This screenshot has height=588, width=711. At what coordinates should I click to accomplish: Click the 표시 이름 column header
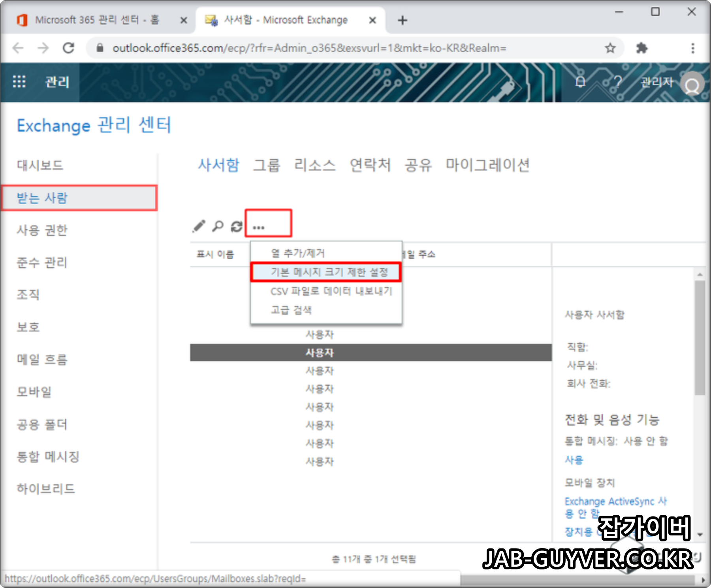tap(215, 254)
